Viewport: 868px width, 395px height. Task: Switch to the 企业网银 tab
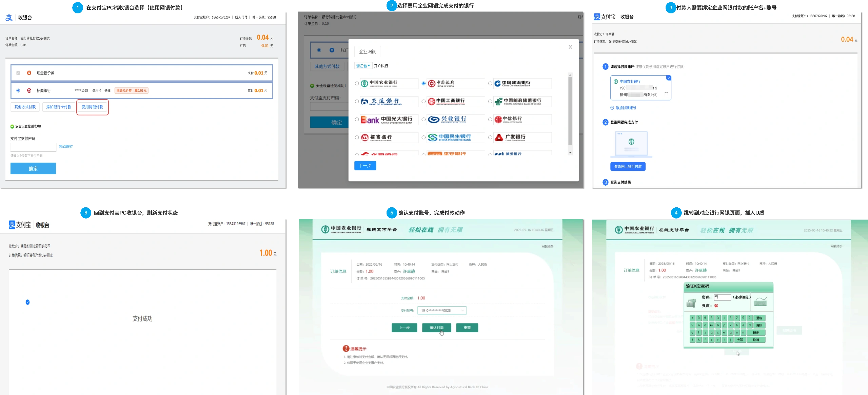click(368, 51)
